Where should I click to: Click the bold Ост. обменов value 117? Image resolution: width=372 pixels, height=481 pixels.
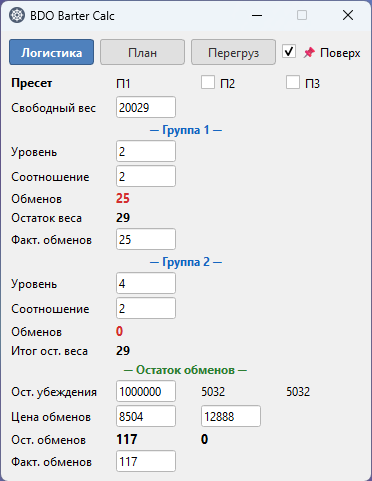click(x=127, y=440)
